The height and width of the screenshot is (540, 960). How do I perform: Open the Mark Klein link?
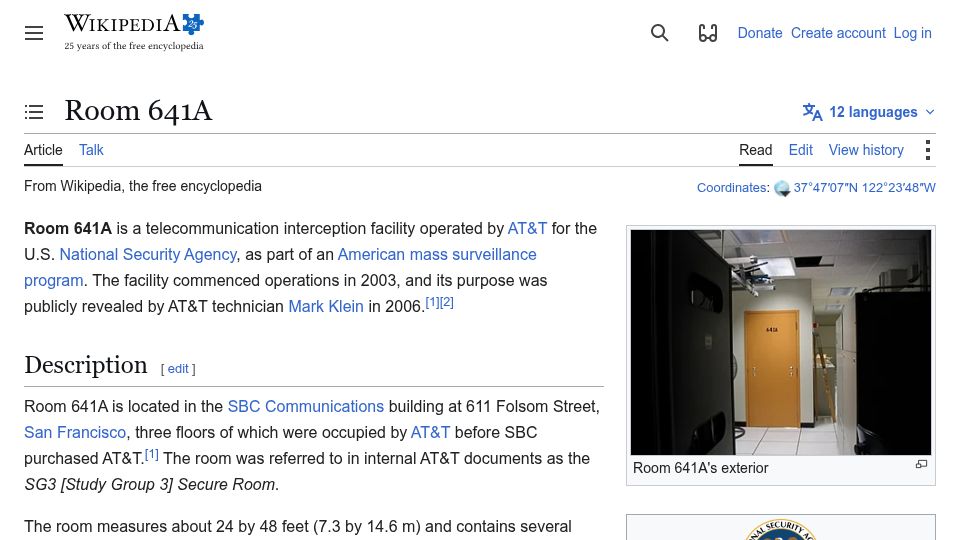pyautogui.click(x=326, y=306)
